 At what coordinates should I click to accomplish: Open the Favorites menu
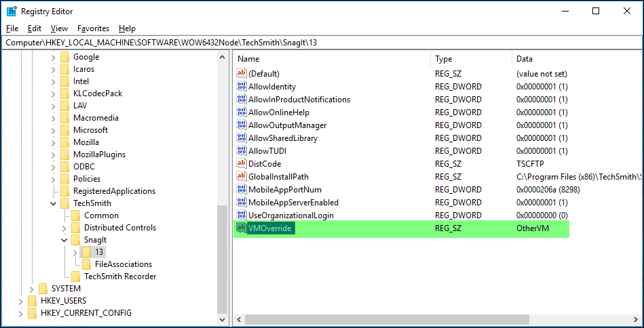click(x=93, y=28)
